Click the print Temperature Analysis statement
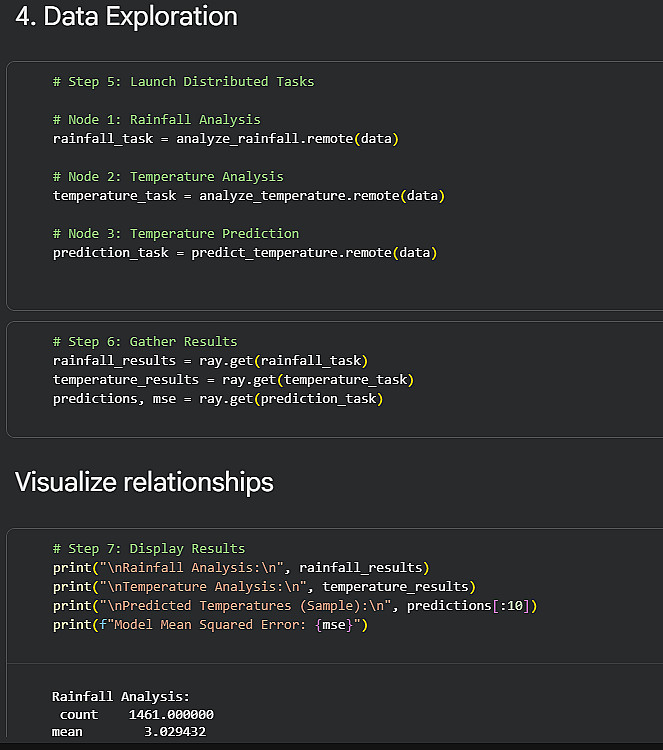663x750 pixels. (x=264, y=586)
